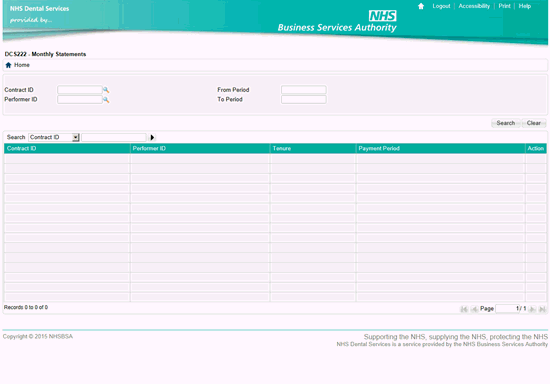Screen dimensions: 550x384
Task: Click the 'Copyright © 2015 NHSBSA' text
Action: (38, 336)
